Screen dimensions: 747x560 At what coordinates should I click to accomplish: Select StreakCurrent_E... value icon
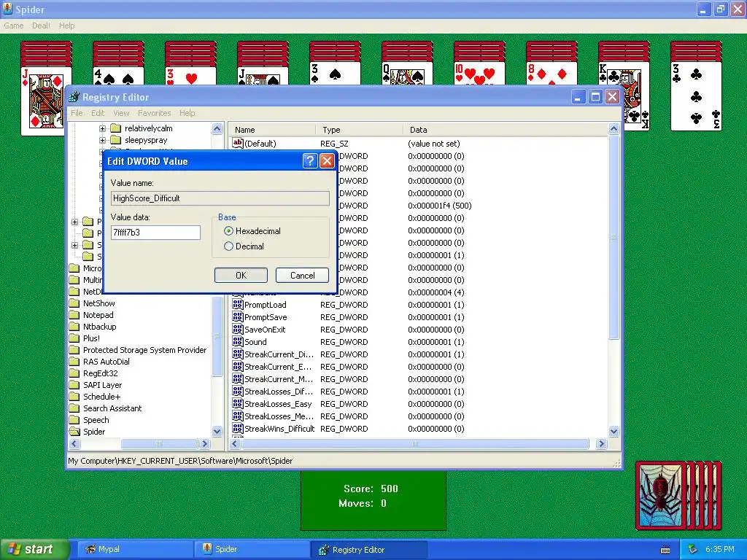click(238, 366)
